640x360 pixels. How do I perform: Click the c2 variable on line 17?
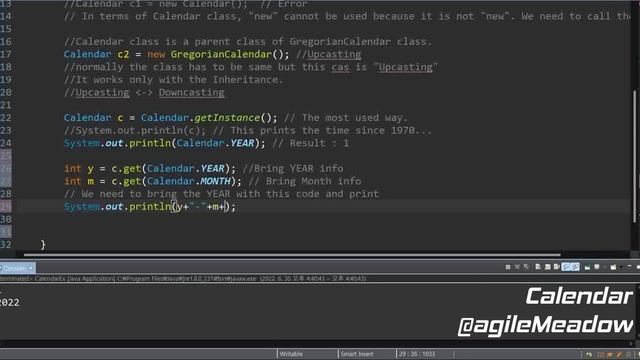coord(123,54)
